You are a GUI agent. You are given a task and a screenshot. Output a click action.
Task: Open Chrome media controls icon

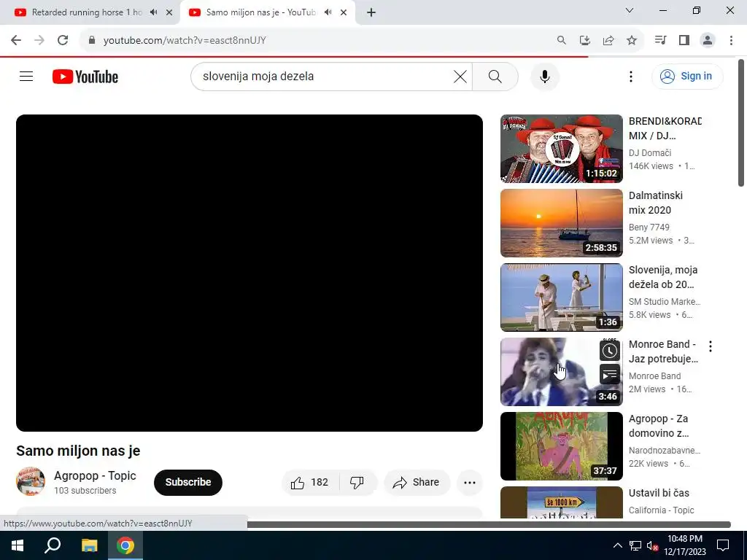(x=660, y=41)
